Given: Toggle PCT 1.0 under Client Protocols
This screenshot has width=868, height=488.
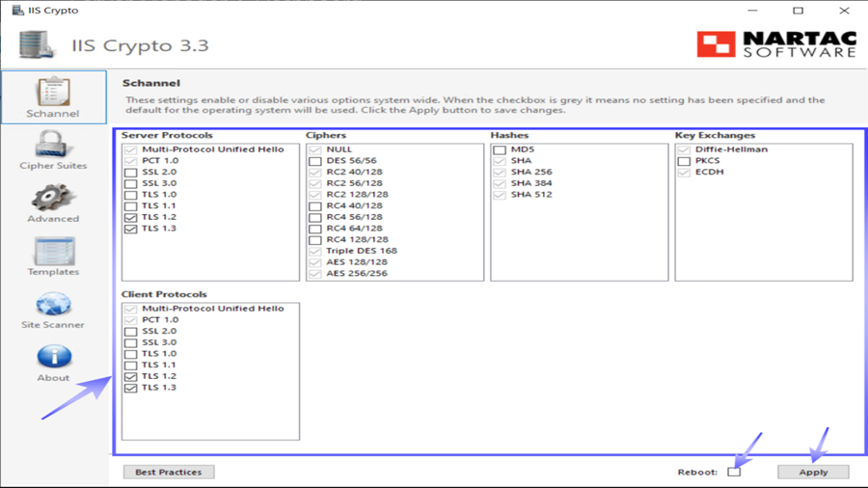Looking at the screenshot, I should pyautogui.click(x=130, y=320).
